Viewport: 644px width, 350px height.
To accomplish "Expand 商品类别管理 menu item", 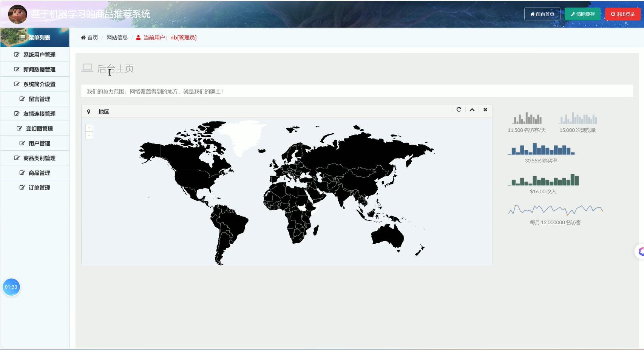I will click(35, 158).
